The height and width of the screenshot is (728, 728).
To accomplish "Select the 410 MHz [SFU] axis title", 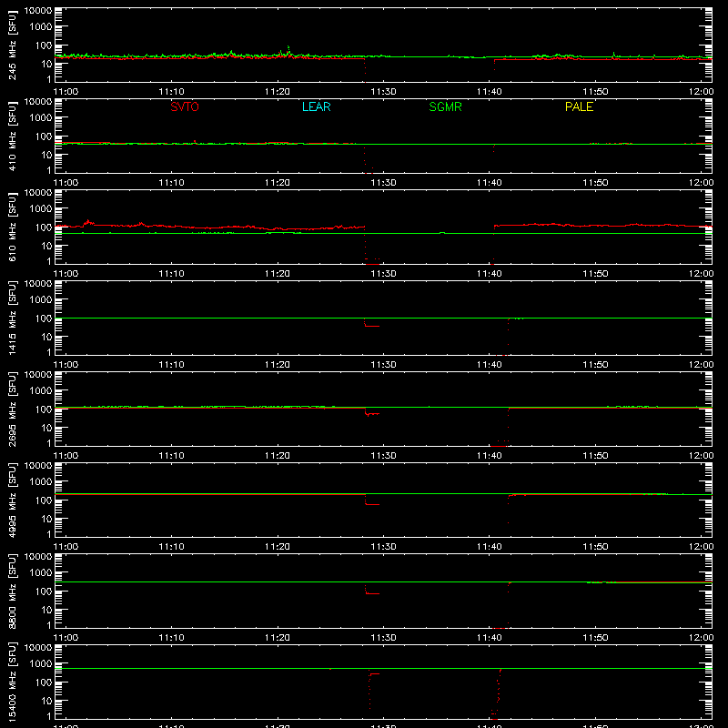I will point(13,136).
